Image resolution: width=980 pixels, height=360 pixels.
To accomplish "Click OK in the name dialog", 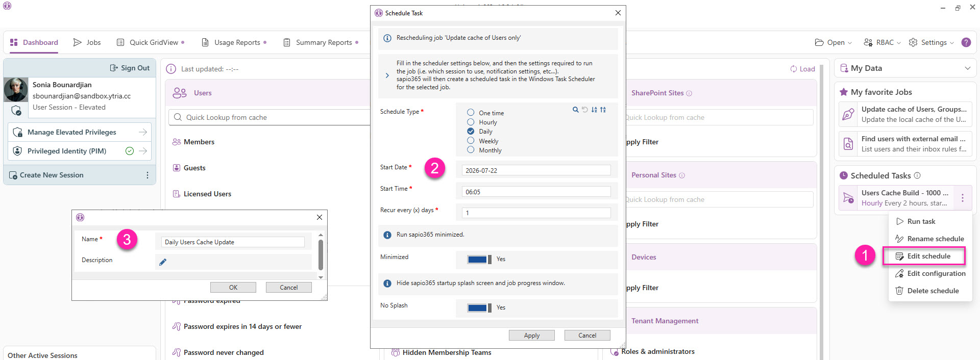I will tap(233, 287).
